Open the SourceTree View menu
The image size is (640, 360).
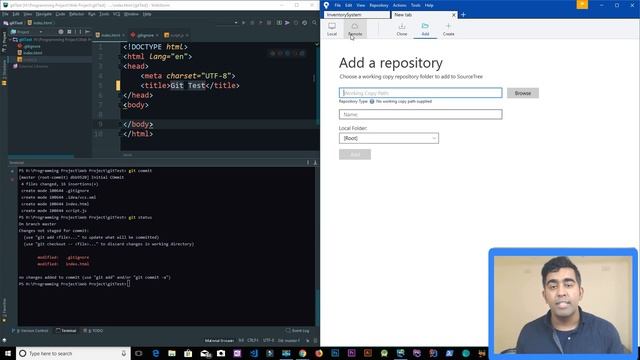[x=360, y=5]
